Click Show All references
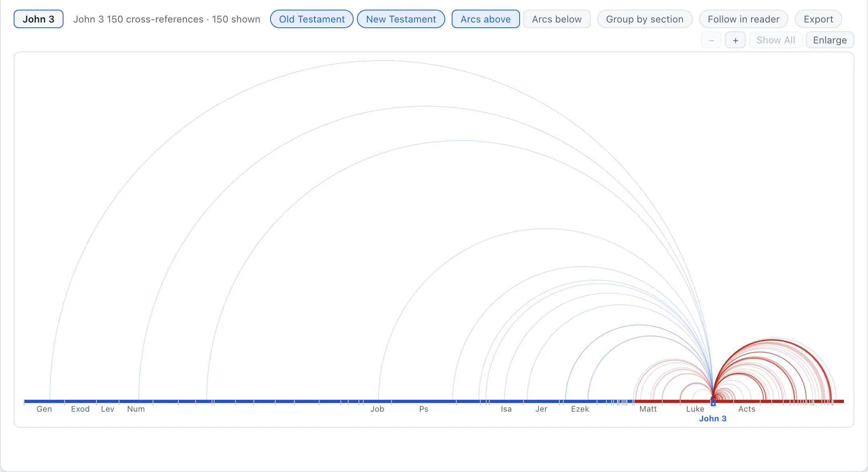Image resolution: width=868 pixels, height=472 pixels. 776,40
